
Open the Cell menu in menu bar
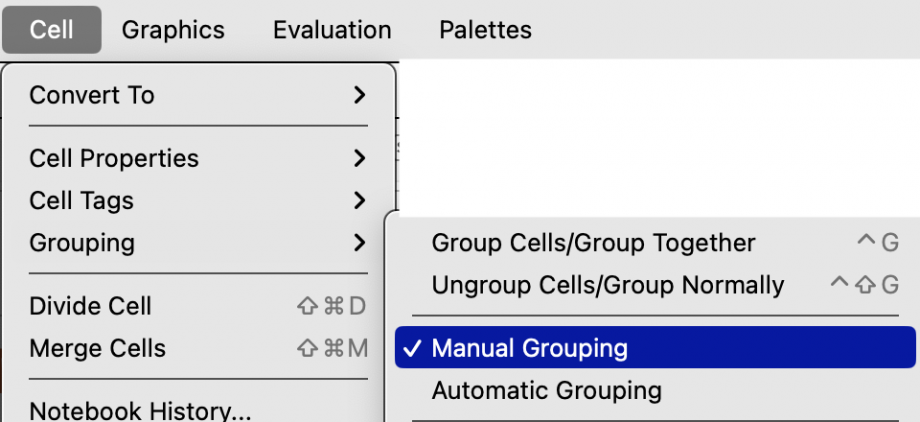[x=51, y=30]
